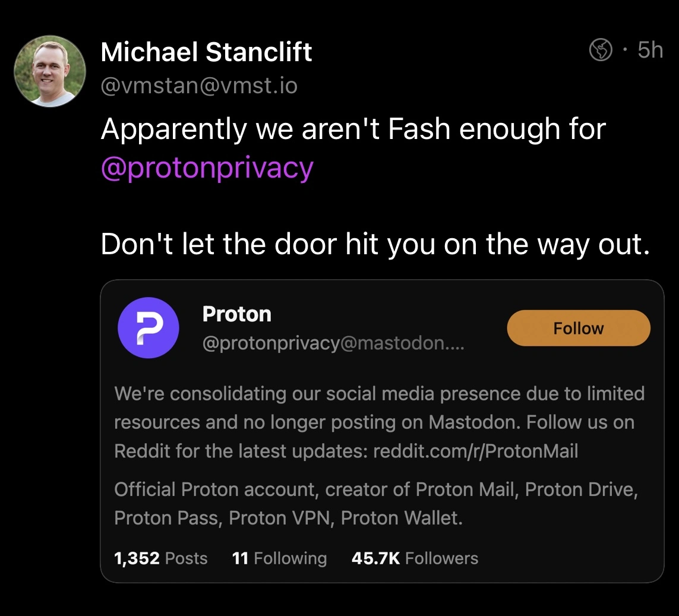This screenshot has width=679, height=616.
Task: Open the @protonprivacy mention link
Action: click(207, 168)
